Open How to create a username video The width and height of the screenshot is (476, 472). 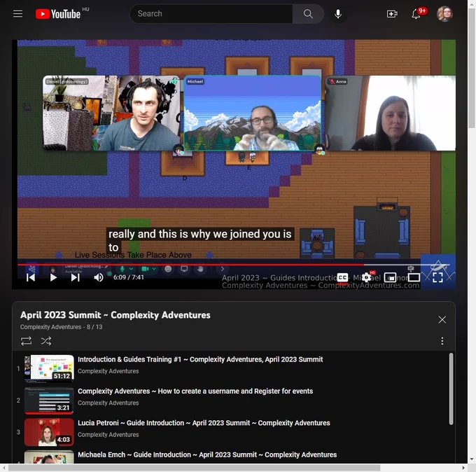(x=195, y=391)
